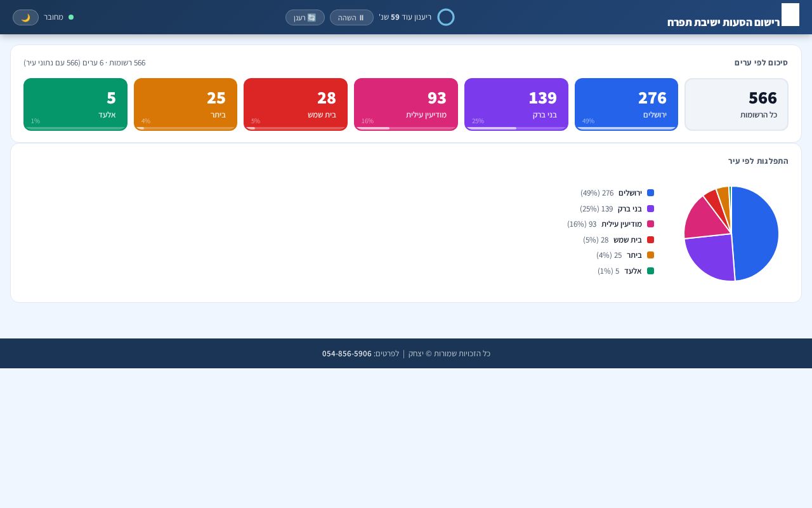Click the copyright text כל הזכויות שמורות
Image resolution: width=812 pixels, height=508 pixels.
point(449,354)
